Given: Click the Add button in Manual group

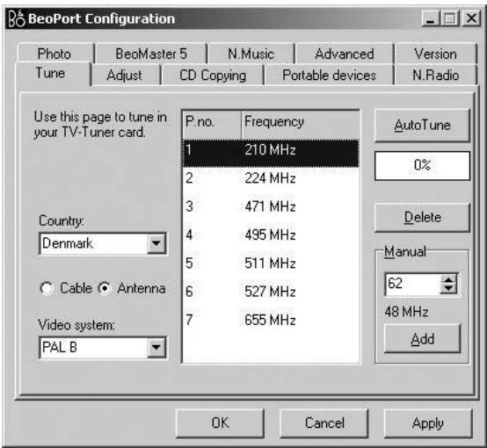Looking at the screenshot, I should (423, 338).
